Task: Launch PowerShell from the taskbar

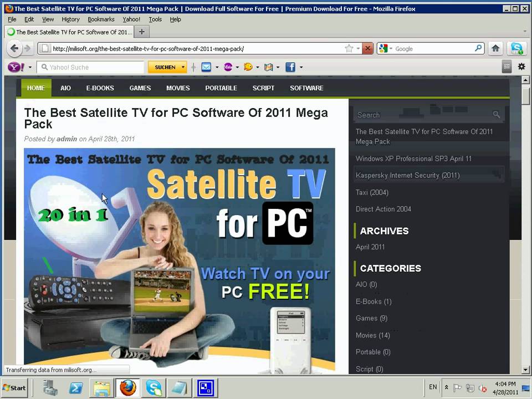Action: tap(76, 387)
